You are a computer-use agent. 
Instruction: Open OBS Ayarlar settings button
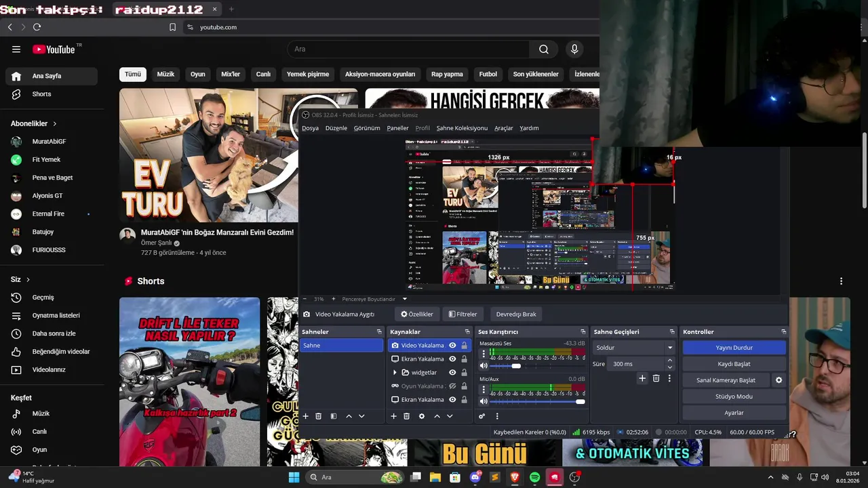[x=734, y=413]
